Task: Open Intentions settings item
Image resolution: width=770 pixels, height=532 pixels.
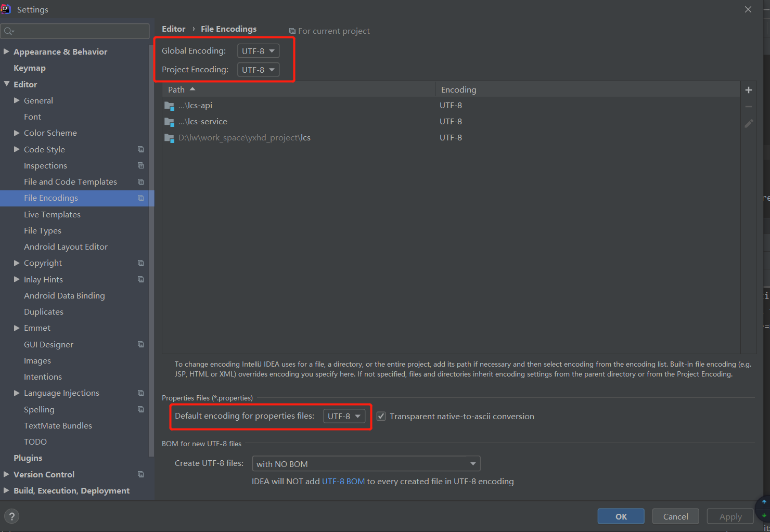Action: tap(43, 377)
